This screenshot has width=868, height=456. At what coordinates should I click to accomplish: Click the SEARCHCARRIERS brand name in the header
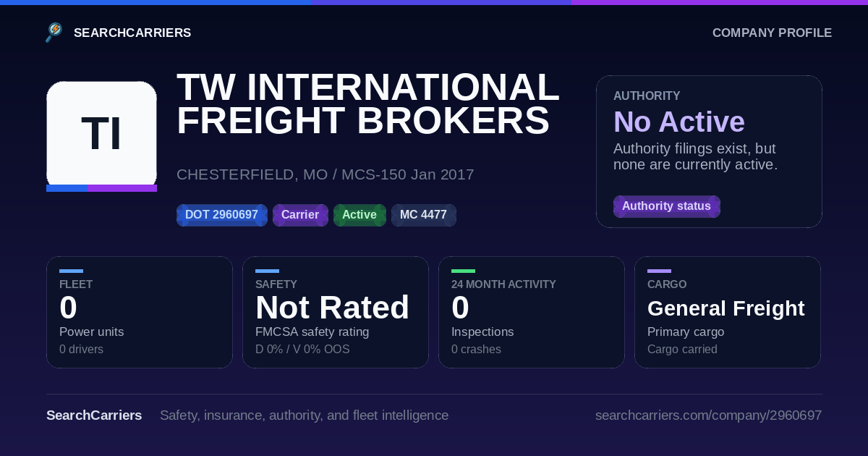pyautogui.click(x=132, y=33)
